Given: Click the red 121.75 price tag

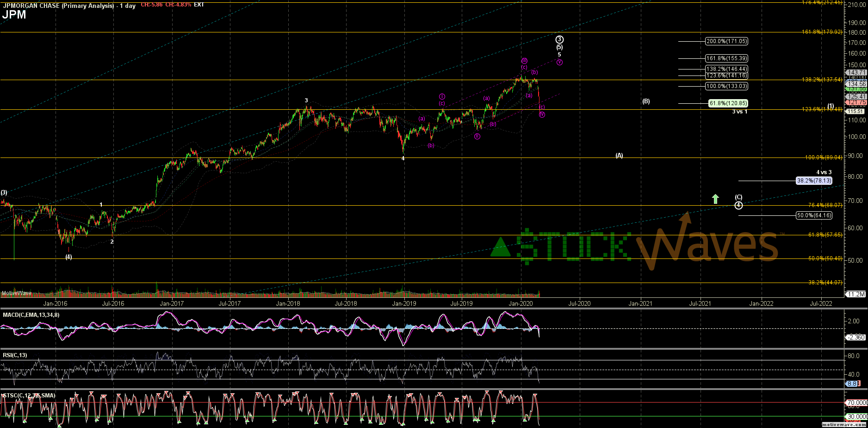Looking at the screenshot, I should [x=856, y=102].
